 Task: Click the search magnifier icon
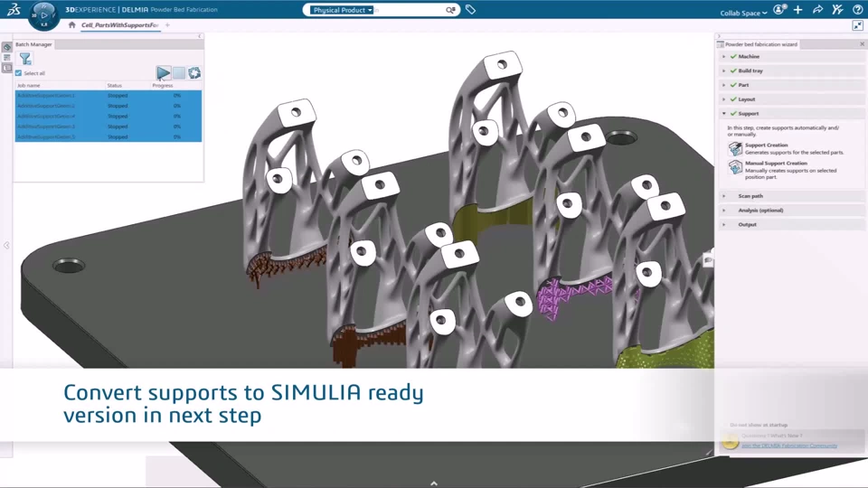pyautogui.click(x=450, y=10)
